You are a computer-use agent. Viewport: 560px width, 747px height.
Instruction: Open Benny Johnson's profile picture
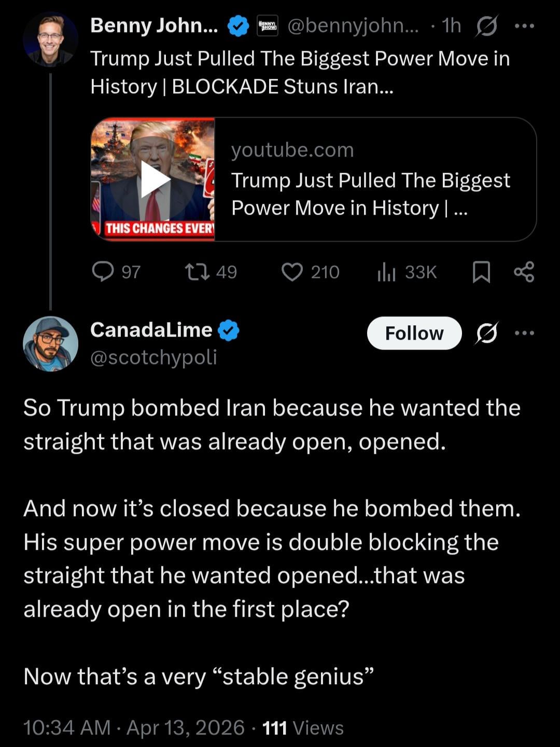click(x=50, y=40)
